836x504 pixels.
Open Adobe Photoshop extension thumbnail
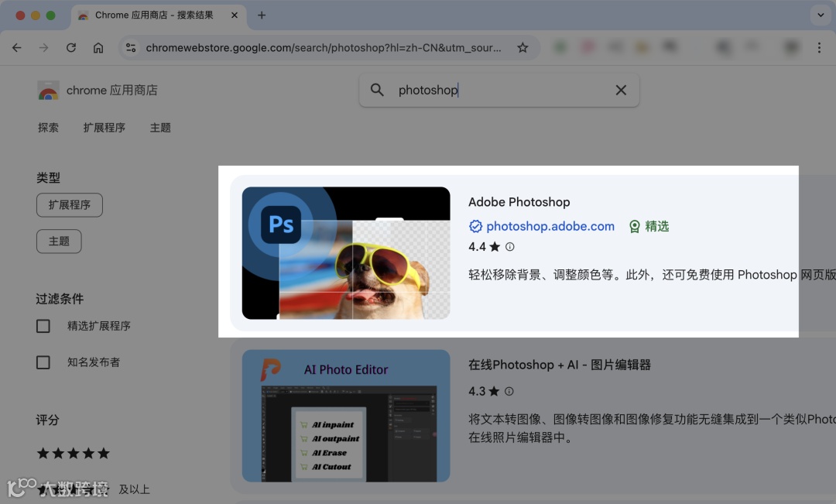[346, 253]
